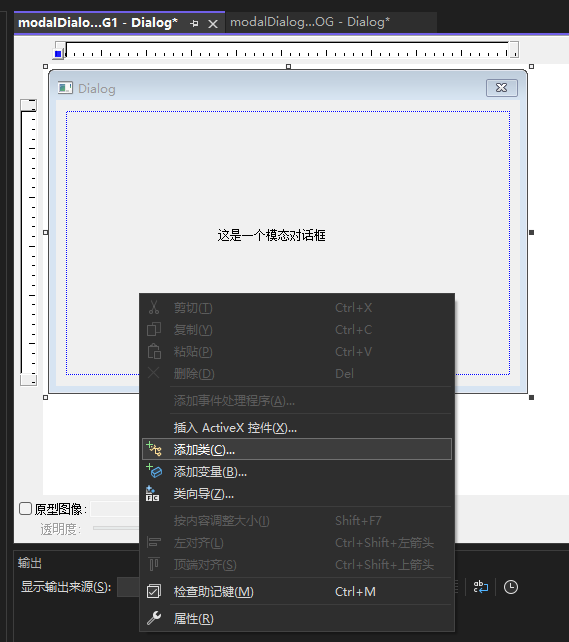Viewport: 569px width, 642px height.
Task: Click the 输出 panel title
Action: 30,563
